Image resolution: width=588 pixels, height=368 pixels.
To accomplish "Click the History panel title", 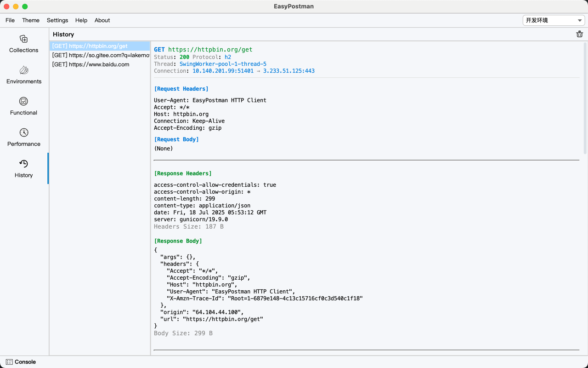I will tap(63, 34).
